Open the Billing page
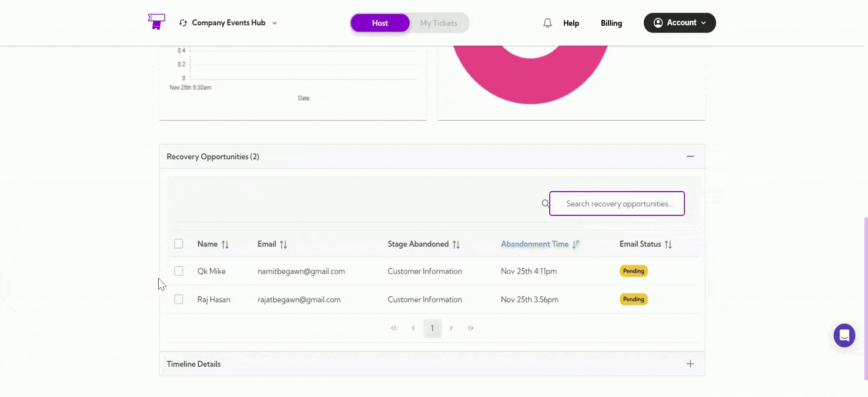Viewport: 868px width, 397px height. pos(611,23)
